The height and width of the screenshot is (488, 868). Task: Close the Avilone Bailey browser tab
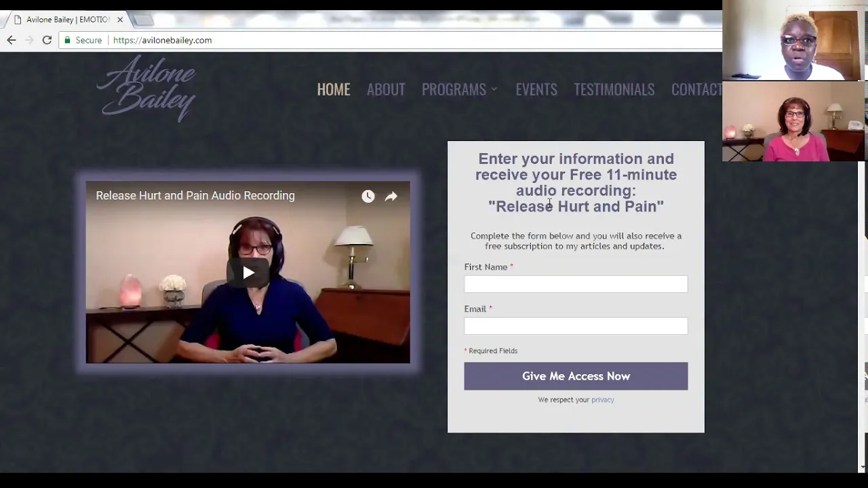pyautogui.click(x=120, y=20)
